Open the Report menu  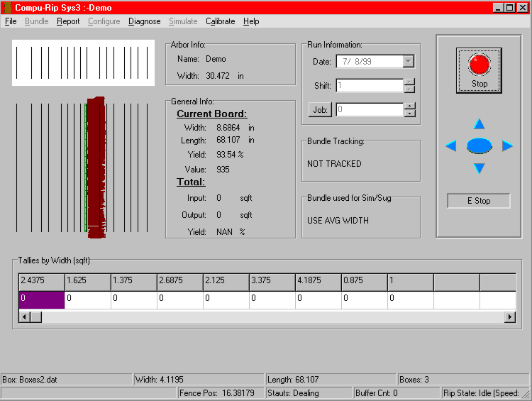point(68,21)
